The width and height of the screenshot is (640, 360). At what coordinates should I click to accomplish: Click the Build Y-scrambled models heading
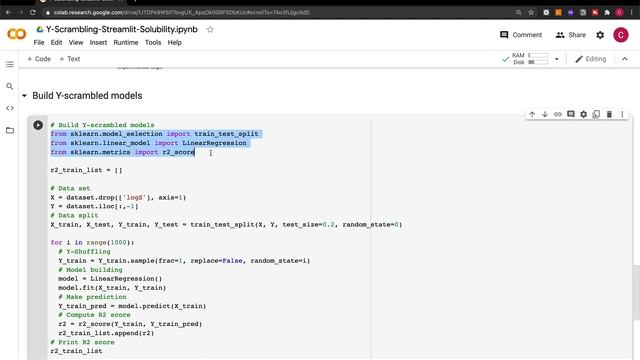click(x=87, y=96)
